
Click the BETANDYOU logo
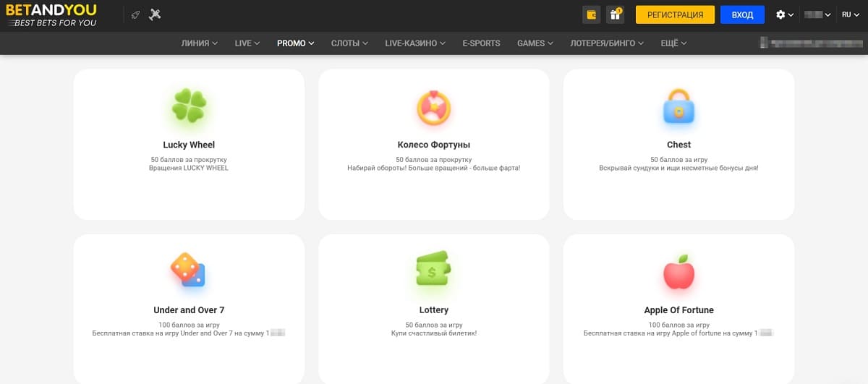click(x=51, y=15)
